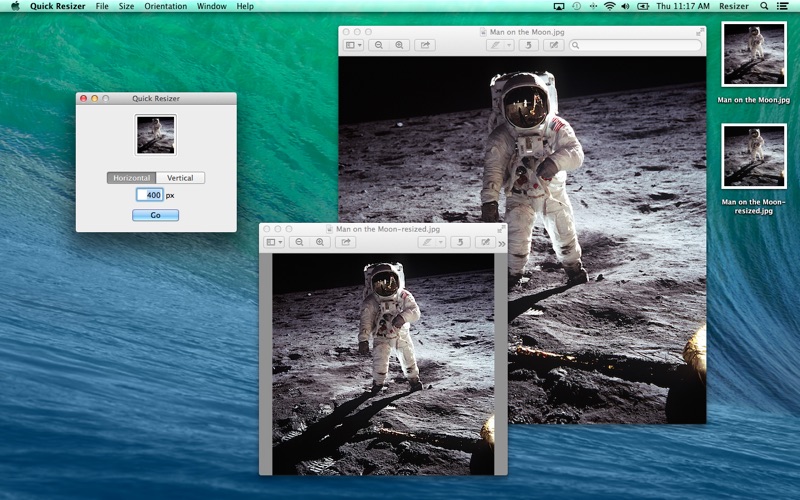Open clock showing Thu 11:17 AM
The height and width of the screenshot is (500, 800).
[683, 6]
